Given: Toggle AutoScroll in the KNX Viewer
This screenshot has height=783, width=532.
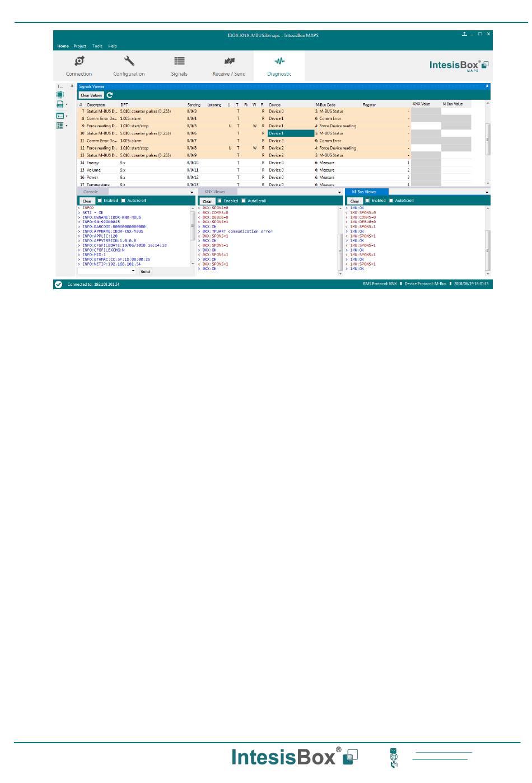Looking at the screenshot, I should pos(244,201).
